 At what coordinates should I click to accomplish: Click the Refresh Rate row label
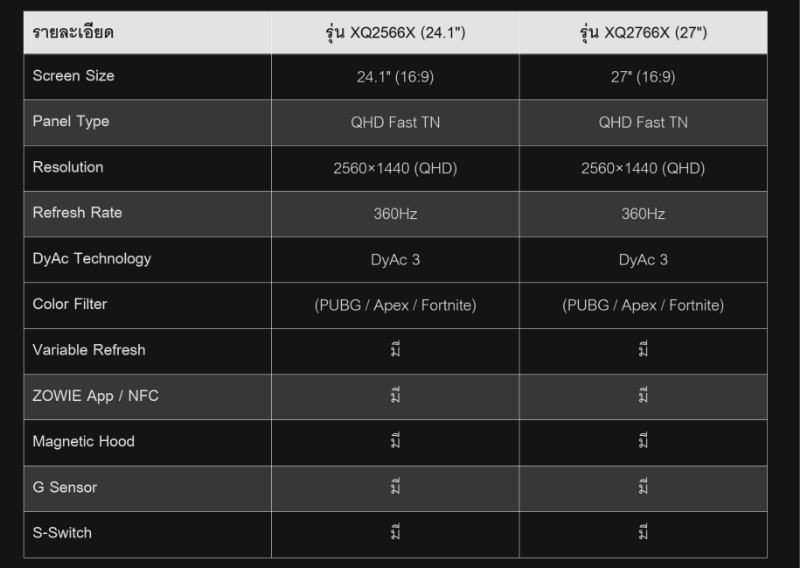point(78,212)
